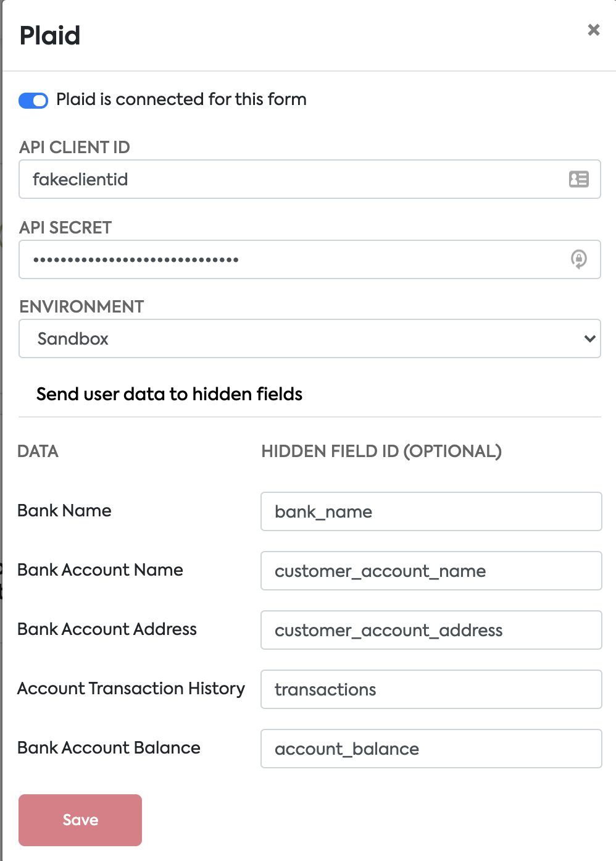Click the Bank Name hidden field input
This screenshot has height=861, width=616.
pos(431,511)
